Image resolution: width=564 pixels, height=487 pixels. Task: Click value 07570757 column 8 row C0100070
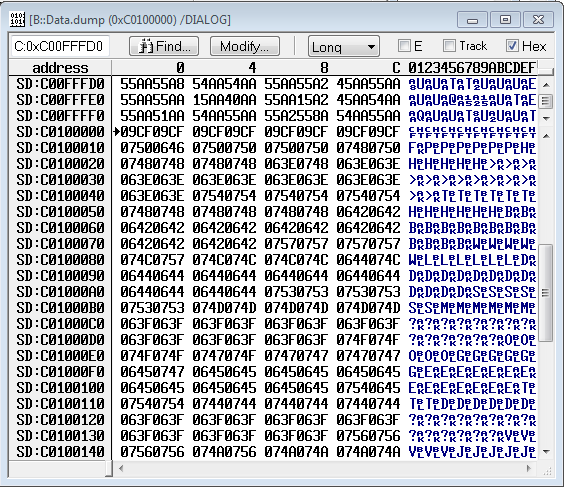296,244
